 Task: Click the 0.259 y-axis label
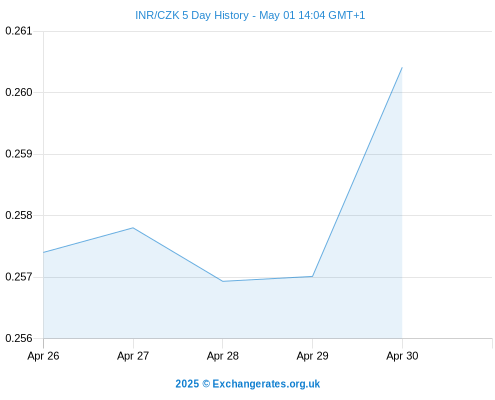[x=19, y=154]
